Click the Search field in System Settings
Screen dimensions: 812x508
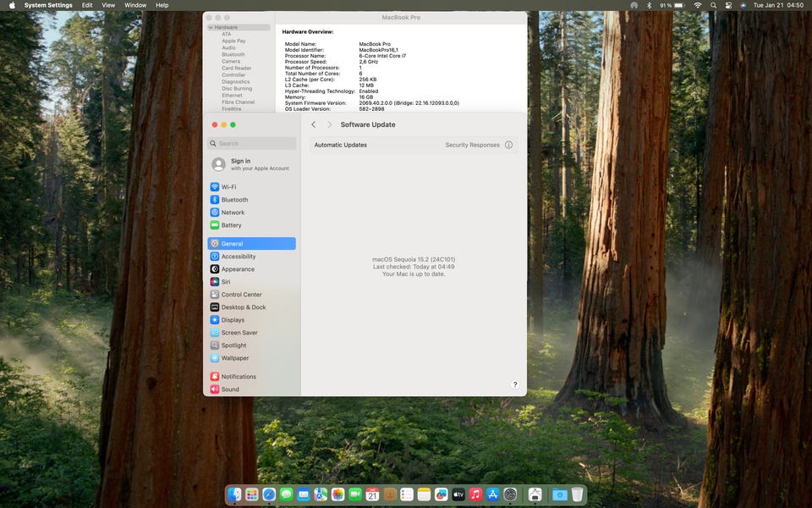252,144
